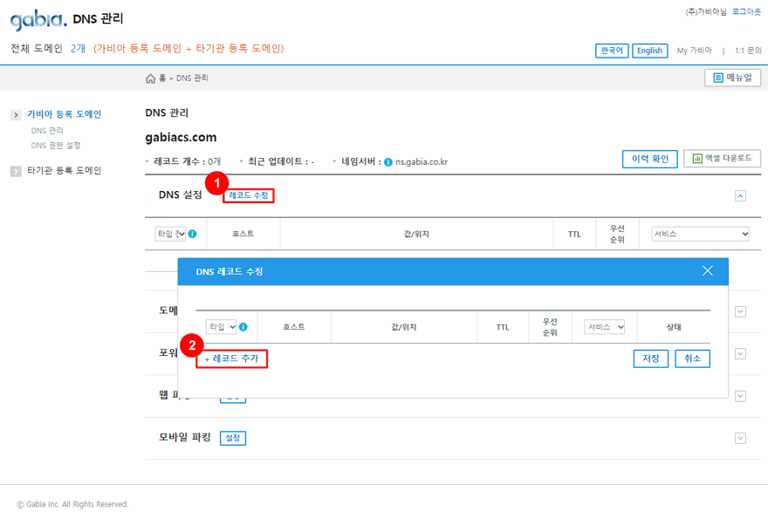Click 저장 button in the dialog
The height and width of the screenshot is (532, 768).
[650, 358]
